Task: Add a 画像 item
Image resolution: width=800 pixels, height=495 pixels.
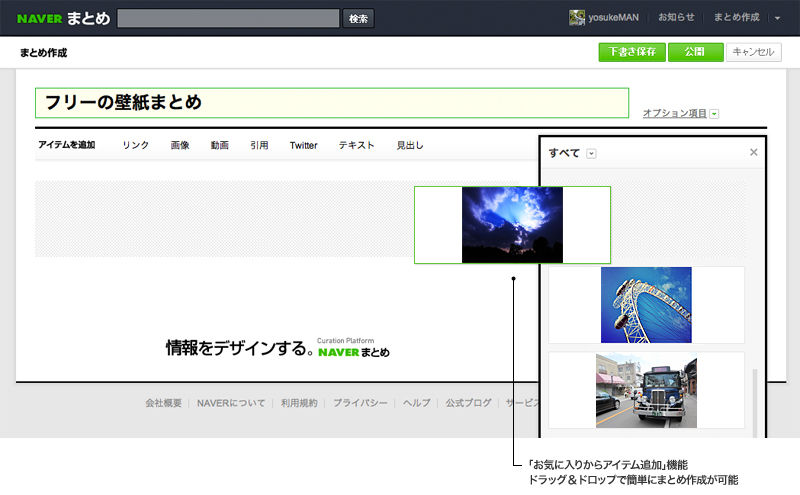Action: pos(180,145)
